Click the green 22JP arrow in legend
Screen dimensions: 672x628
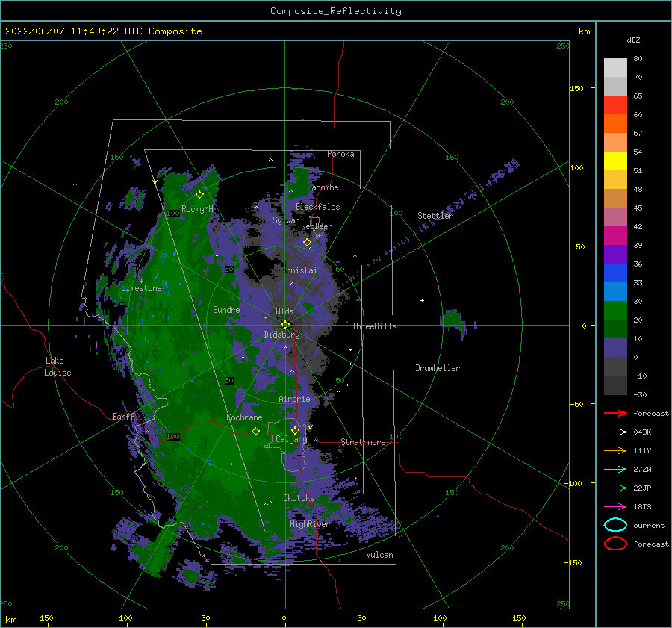point(615,488)
